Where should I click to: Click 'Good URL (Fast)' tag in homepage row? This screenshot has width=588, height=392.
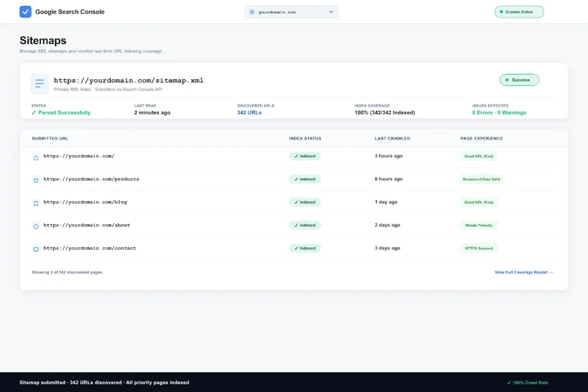click(x=479, y=156)
